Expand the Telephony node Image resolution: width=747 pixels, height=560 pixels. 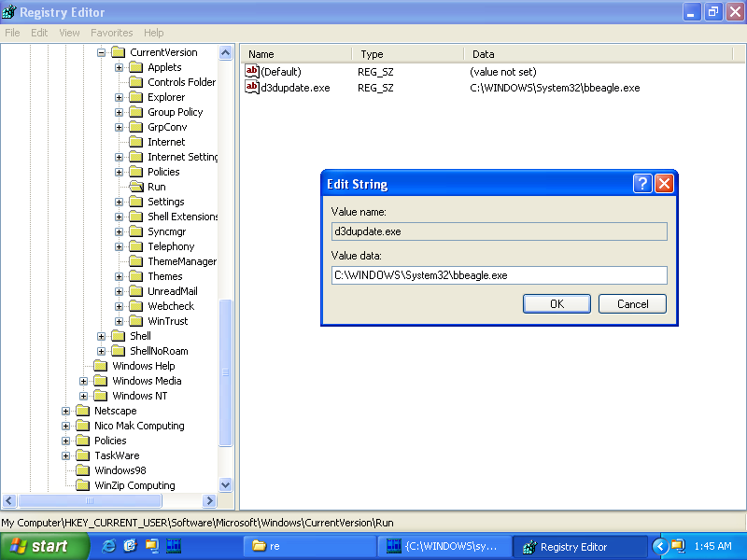[120, 246]
